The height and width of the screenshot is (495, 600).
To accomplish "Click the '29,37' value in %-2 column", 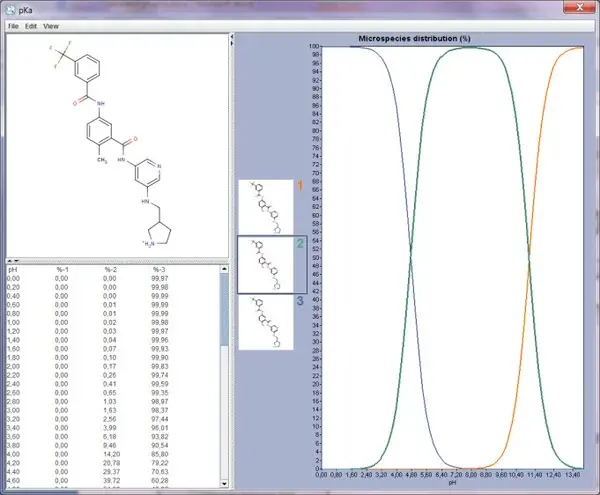I will (111, 472).
